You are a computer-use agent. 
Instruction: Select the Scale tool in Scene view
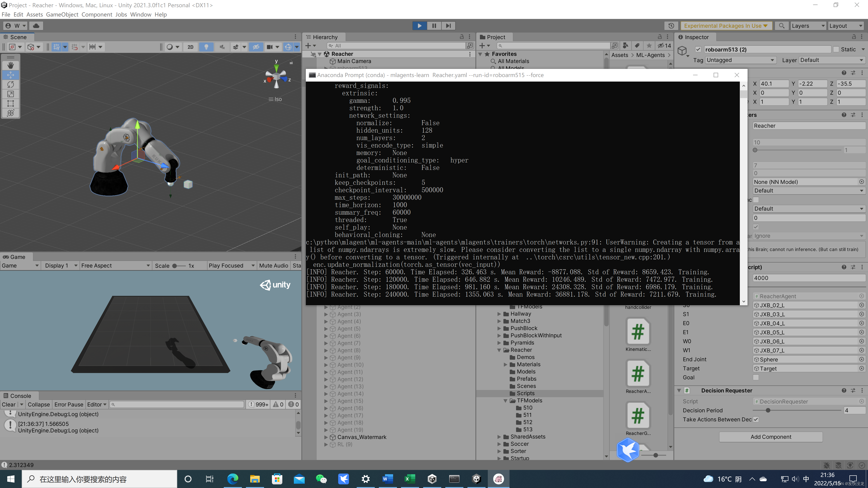point(10,94)
